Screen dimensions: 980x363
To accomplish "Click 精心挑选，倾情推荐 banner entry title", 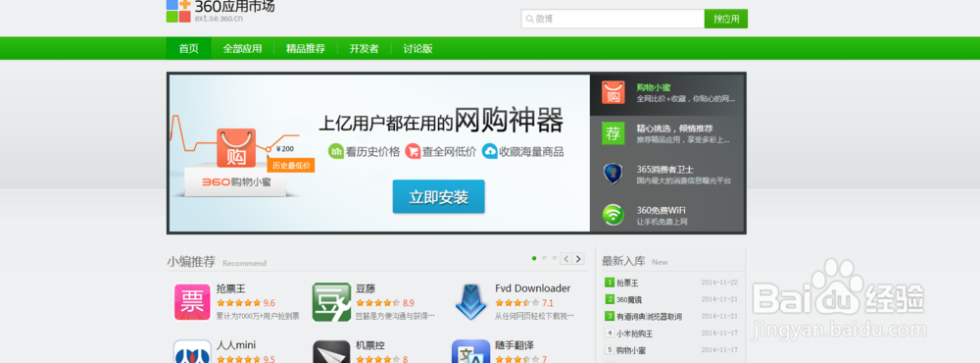I will coord(674,128).
